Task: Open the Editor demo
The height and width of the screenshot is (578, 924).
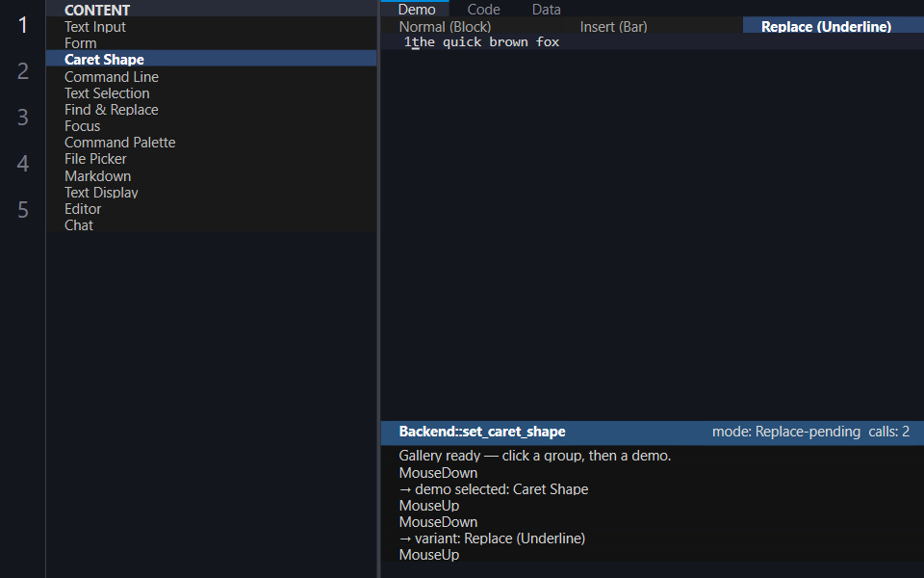Action: point(211,209)
